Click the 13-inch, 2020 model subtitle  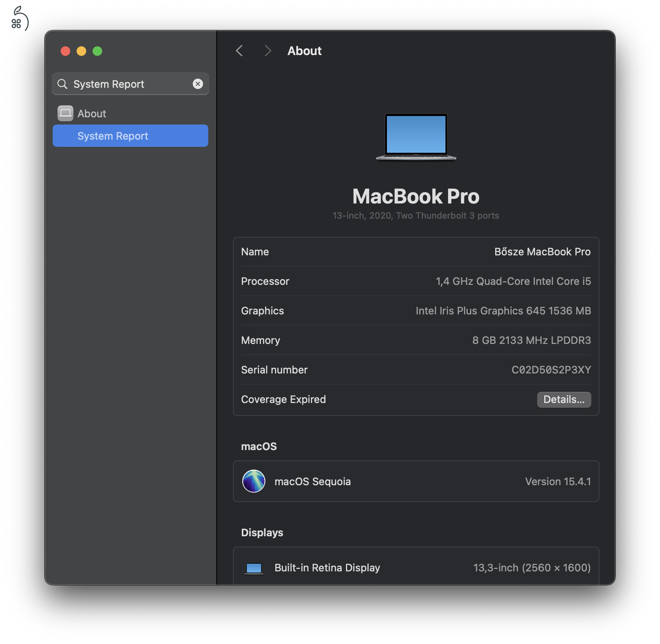pyautogui.click(x=416, y=215)
